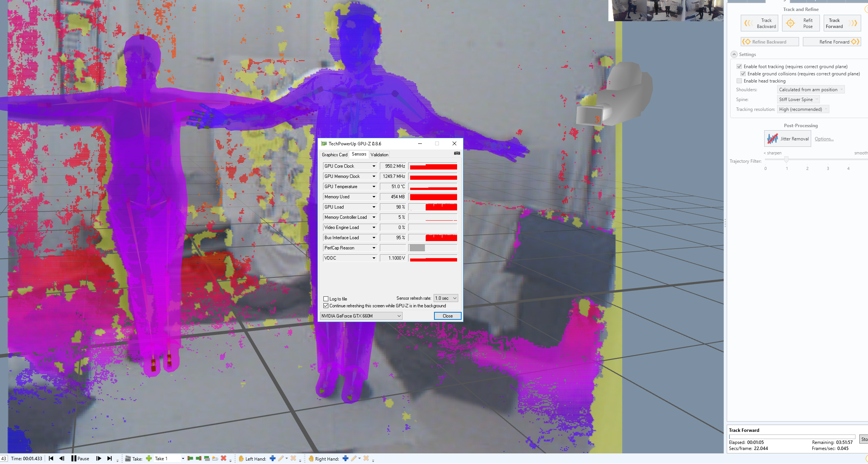The height and width of the screenshot is (464, 868).
Task: Click Bus Interface Load graph
Action: point(433,238)
